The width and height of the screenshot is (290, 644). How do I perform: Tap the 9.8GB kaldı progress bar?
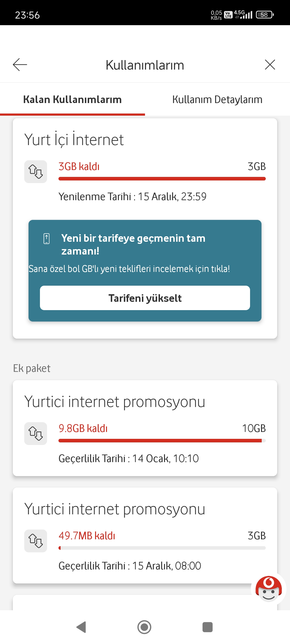(x=162, y=441)
